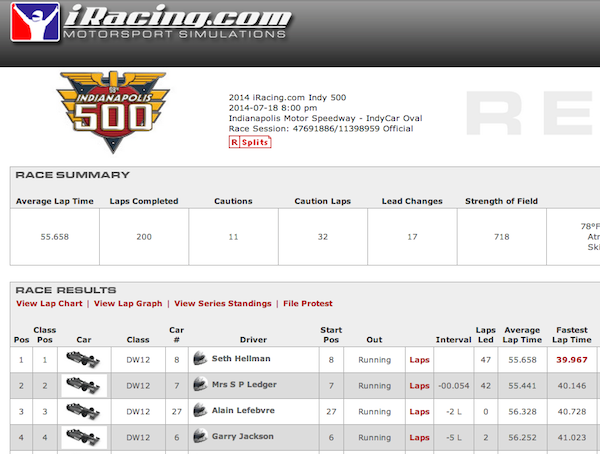
Task: Click the interval value -5 L
Action: coord(454,438)
